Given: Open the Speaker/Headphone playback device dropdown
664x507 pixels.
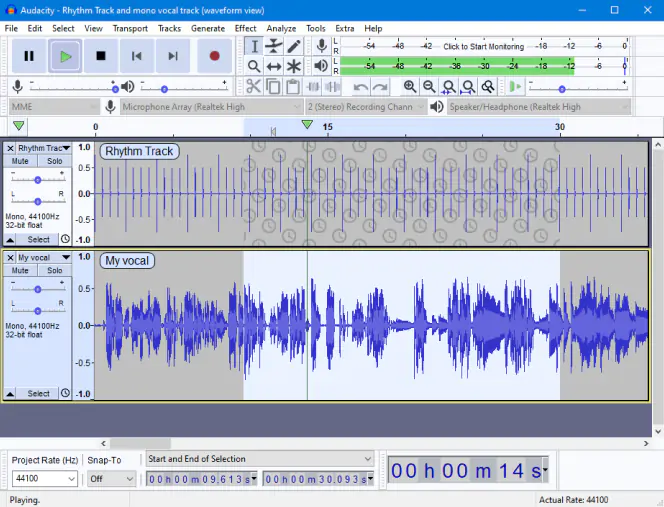Looking at the screenshot, I should (x=539, y=107).
